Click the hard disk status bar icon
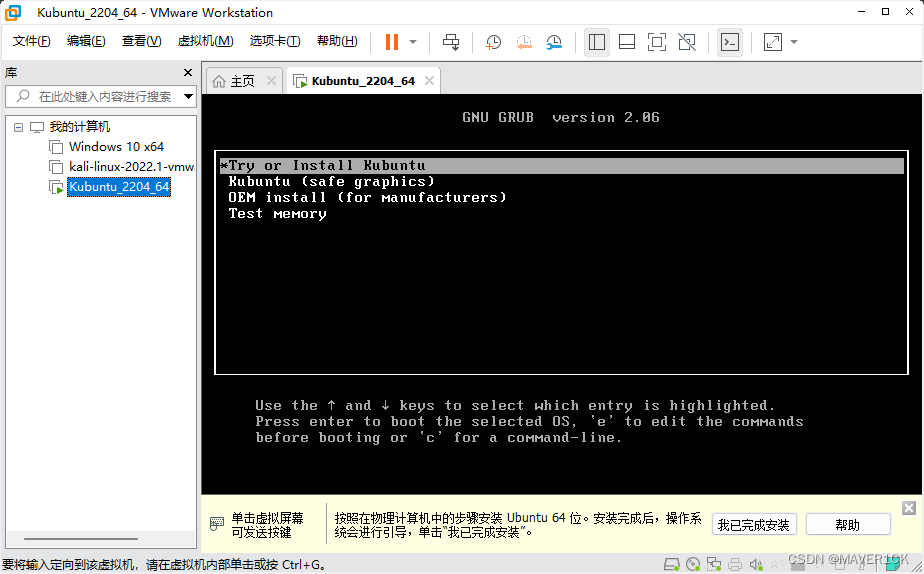 [672, 565]
